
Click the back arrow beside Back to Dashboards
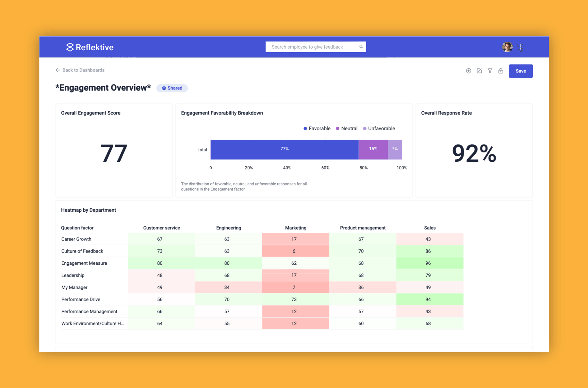pos(57,70)
